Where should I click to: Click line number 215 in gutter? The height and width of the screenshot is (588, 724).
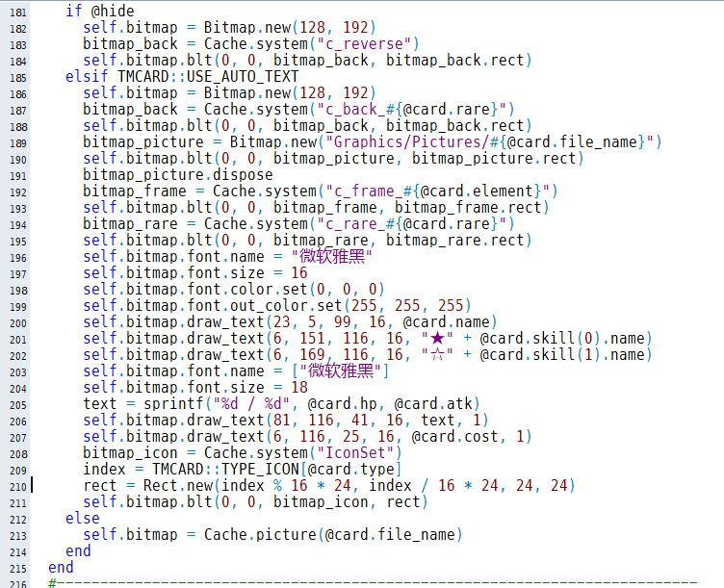pos(18,569)
